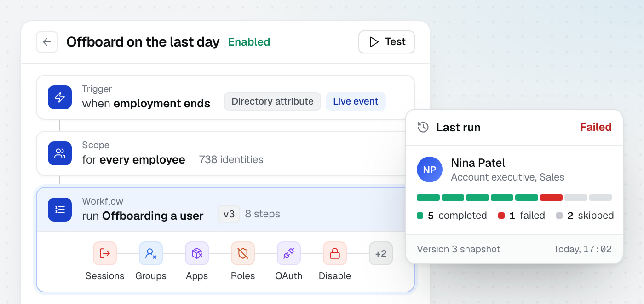Click the '5 completed' legend entry
Viewport: 644px width, 304px height.
pyautogui.click(x=452, y=216)
